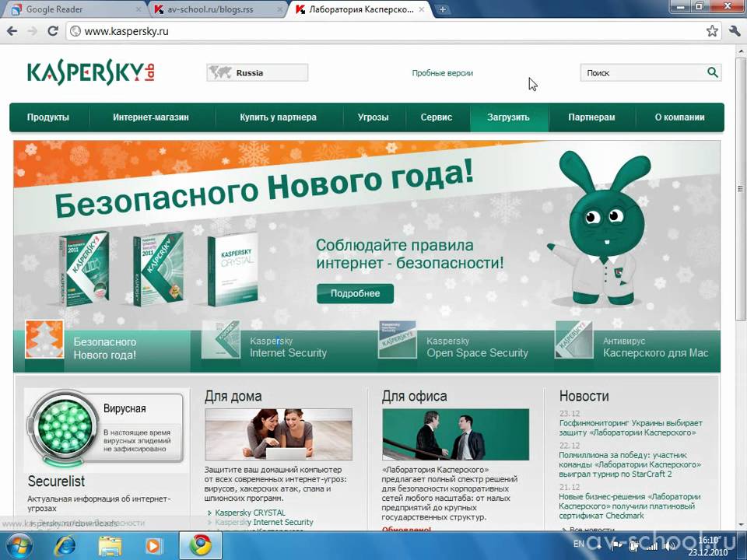Open Windows Explorer folder on taskbar
Viewport: 747px width, 560px height.
click(x=110, y=546)
